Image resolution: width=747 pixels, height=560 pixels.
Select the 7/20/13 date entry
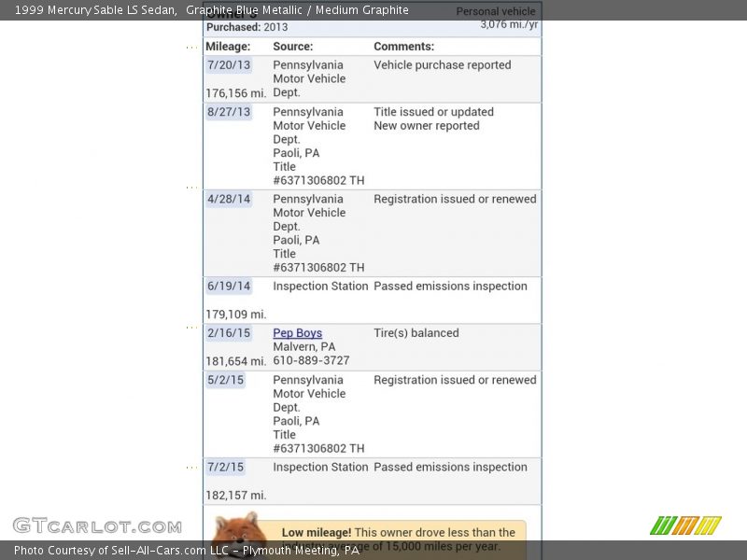tap(229, 64)
